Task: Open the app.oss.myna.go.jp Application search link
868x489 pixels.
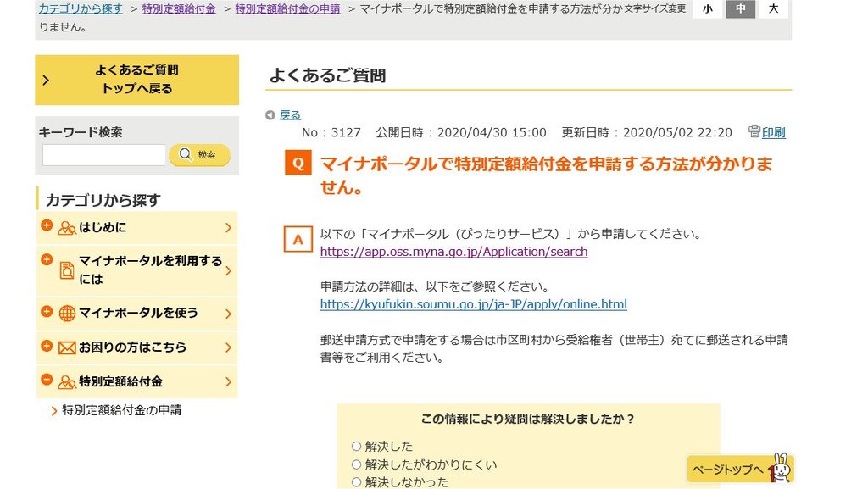Action: pyautogui.click(x=454, y=252)
